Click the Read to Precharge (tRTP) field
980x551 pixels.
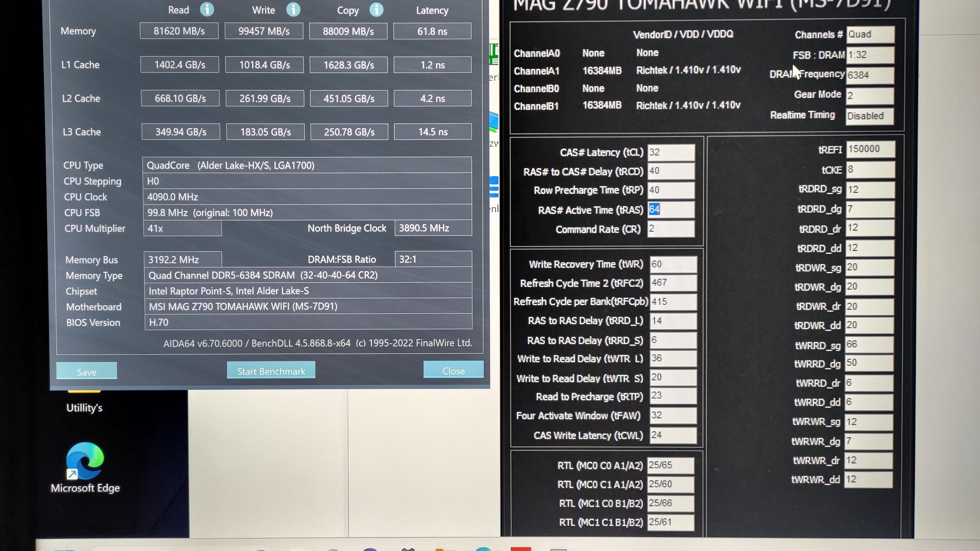tap(673, 395)
